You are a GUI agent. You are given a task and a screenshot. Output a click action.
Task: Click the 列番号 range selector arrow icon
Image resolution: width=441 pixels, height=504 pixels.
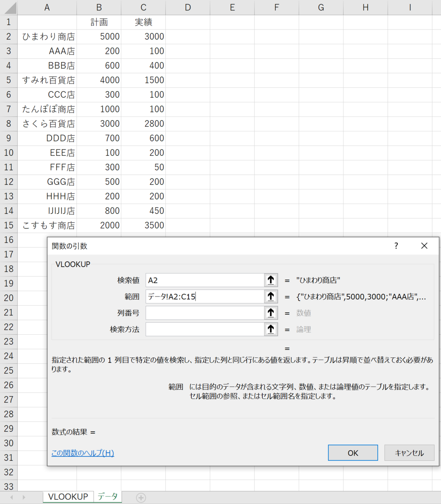(271, 313)
